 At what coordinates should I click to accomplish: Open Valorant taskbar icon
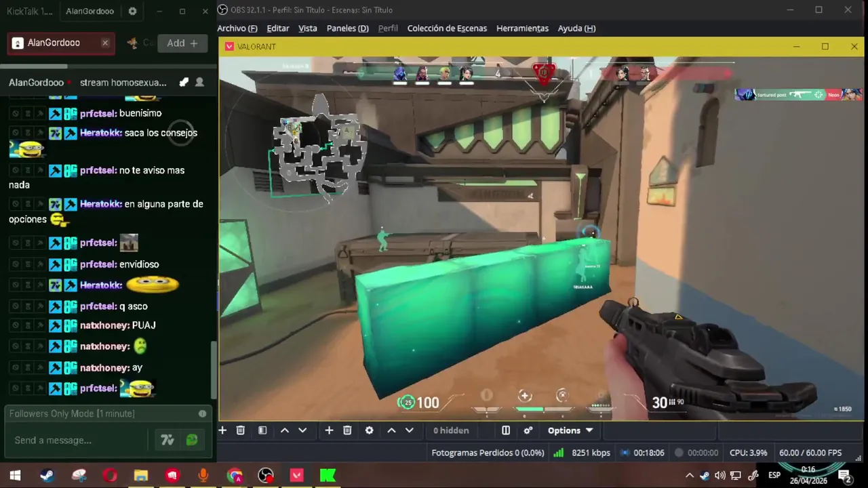[297, 476]
